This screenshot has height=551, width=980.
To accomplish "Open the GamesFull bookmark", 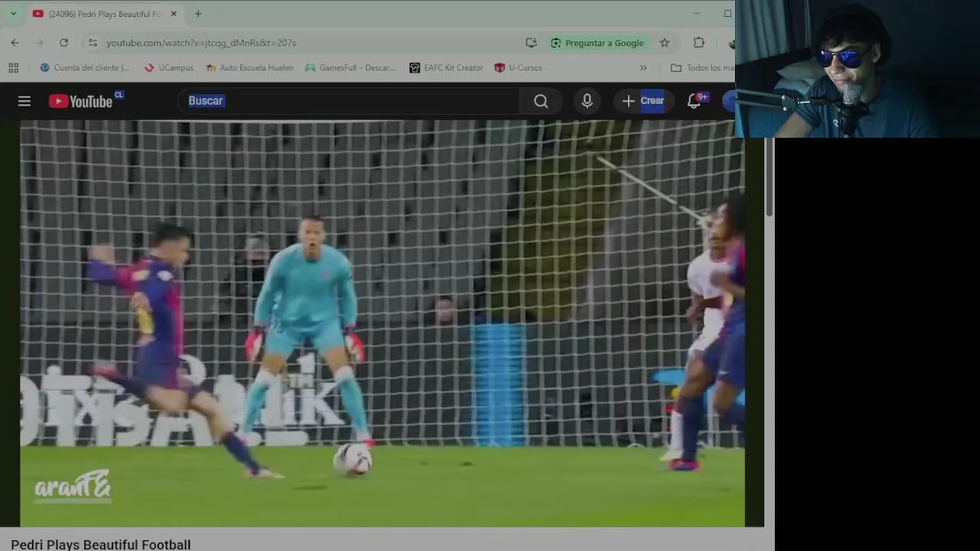I will coord(351,67).
